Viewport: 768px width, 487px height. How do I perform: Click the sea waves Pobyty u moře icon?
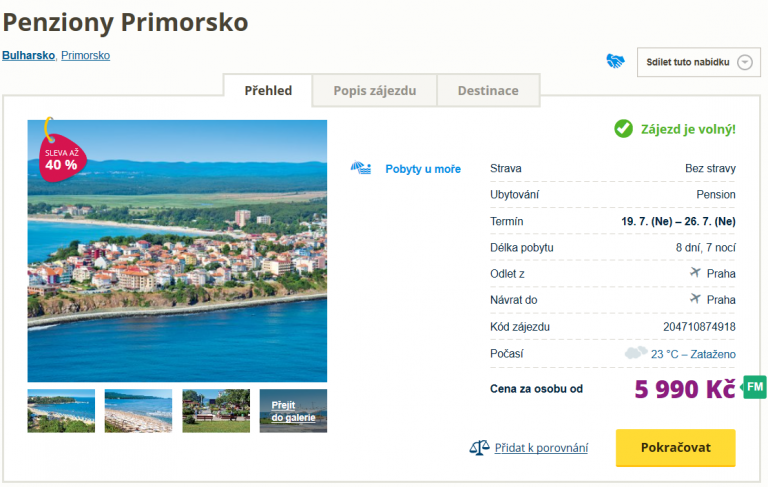pyautogui.click(x=361, y=168)
